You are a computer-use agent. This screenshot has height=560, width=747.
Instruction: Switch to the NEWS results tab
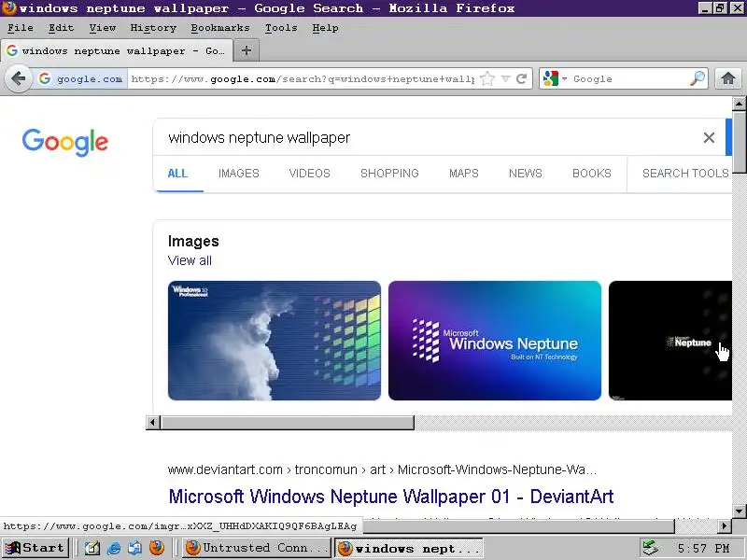click(526, 174)
